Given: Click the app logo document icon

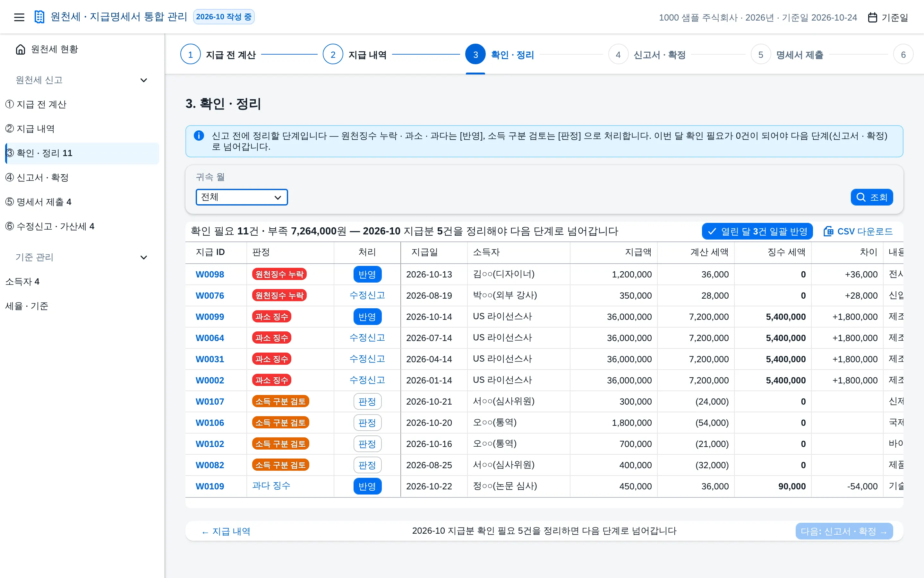Looking at the screenshot, I should [x=39, y=17].
